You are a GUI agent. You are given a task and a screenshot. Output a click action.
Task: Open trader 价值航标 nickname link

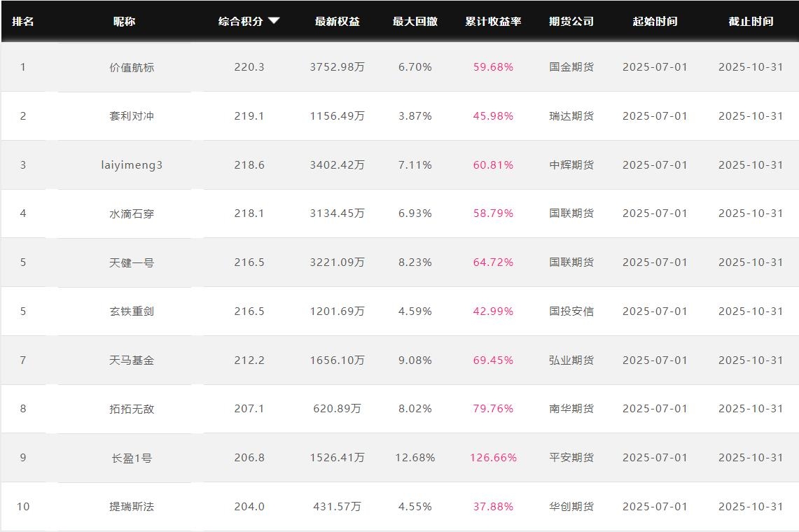pos(132,67)
